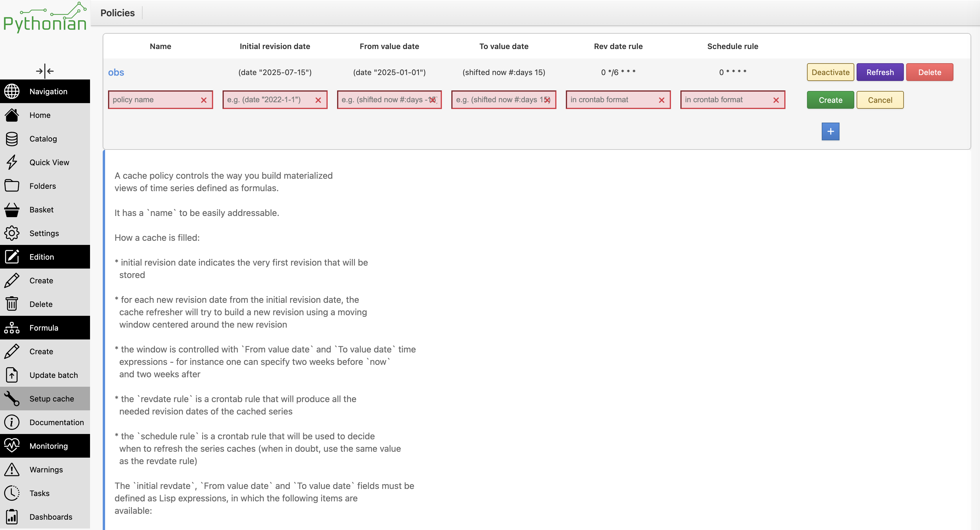Image resolution: width=980 pixels, height=530 pixels.
Task: Click the '0 */6 * * *' rev date rule cell
Action: coord(618,72)
